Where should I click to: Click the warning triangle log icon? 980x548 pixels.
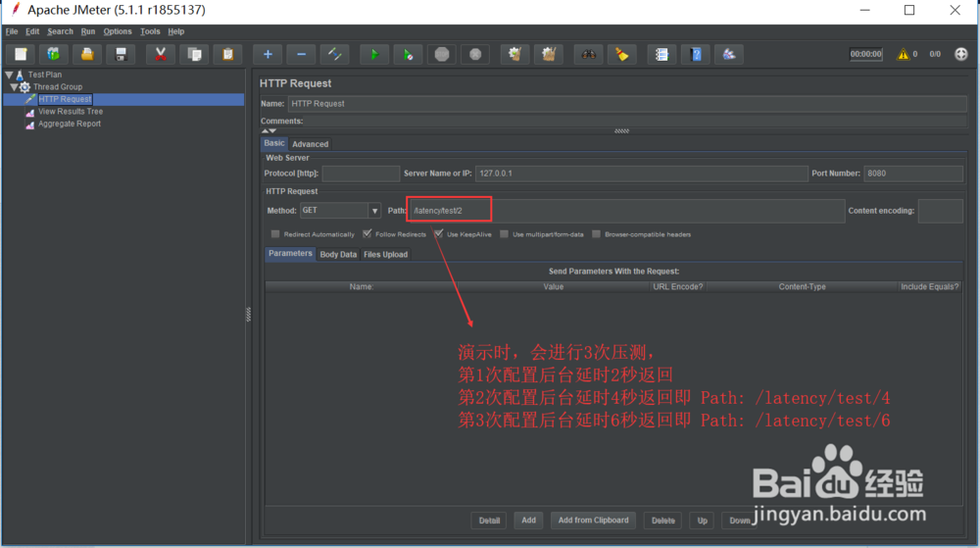coord(904,54)
